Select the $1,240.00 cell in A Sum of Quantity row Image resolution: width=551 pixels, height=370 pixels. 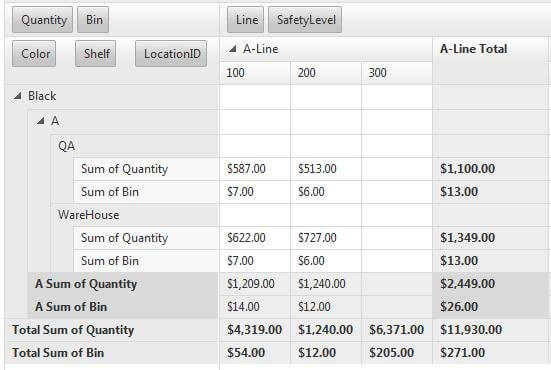click(x=326, y=284)
